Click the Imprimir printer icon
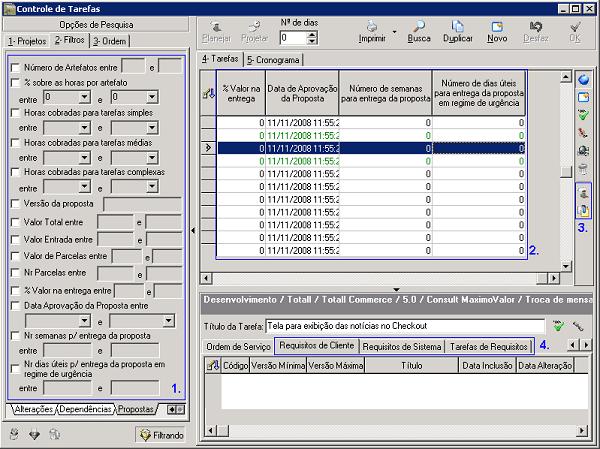This screenshot has height=449, width=600. [372, 26]
